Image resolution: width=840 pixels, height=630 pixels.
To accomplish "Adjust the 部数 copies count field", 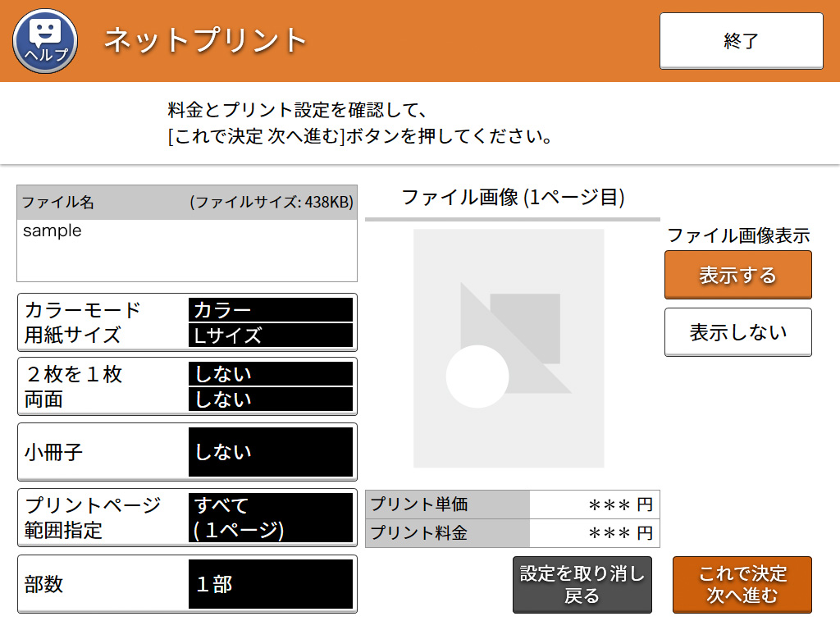I will (x=270, y=584).
